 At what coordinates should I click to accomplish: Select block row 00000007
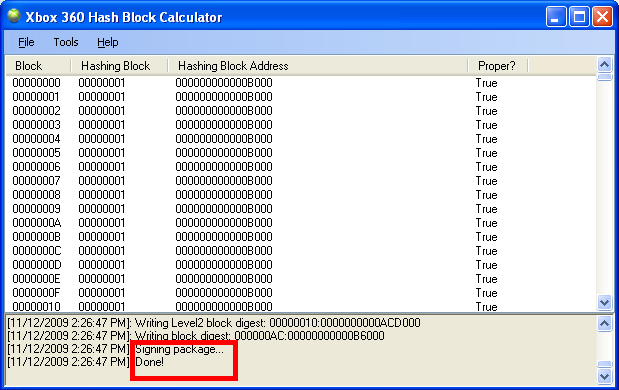pos(301,181)
